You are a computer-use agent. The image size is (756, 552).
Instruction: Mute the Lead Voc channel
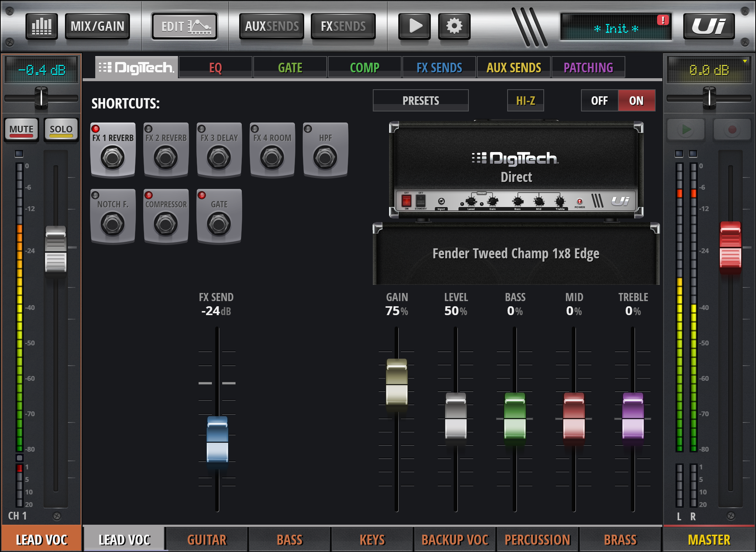point(21,130)
